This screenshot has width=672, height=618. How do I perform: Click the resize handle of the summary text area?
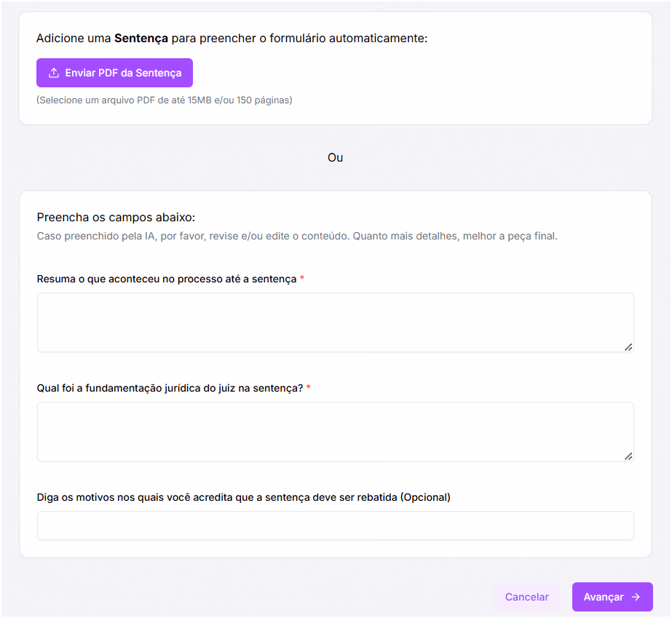click(x=628, y=347)
